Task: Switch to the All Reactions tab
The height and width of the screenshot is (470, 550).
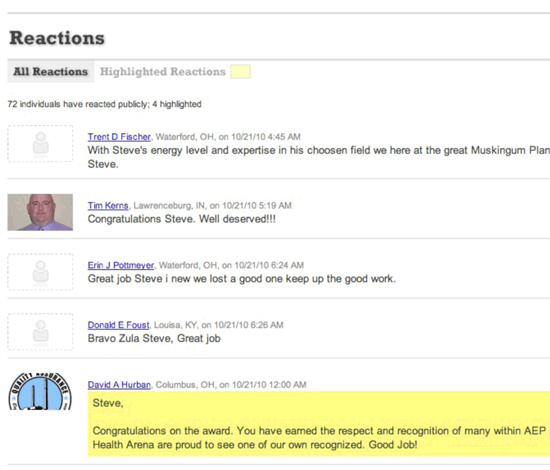Action: (51, 72)
